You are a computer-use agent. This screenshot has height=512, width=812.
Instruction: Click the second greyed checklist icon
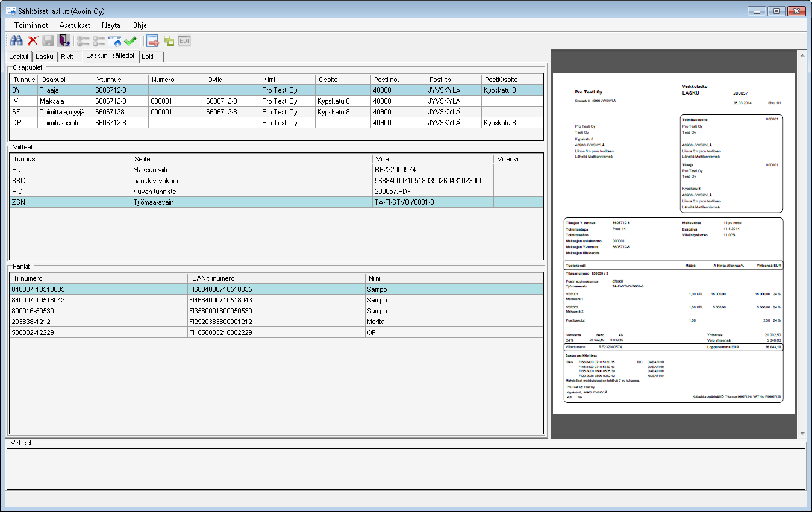point(99,41)
